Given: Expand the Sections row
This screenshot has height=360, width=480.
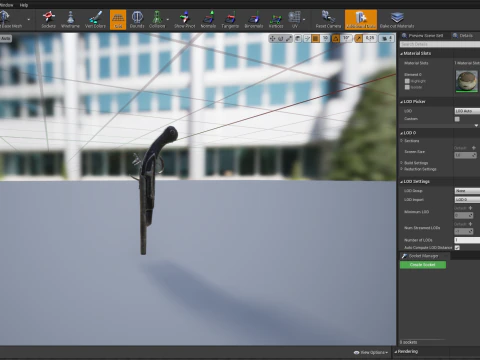Looking at the screenshot, I should 401,141.
